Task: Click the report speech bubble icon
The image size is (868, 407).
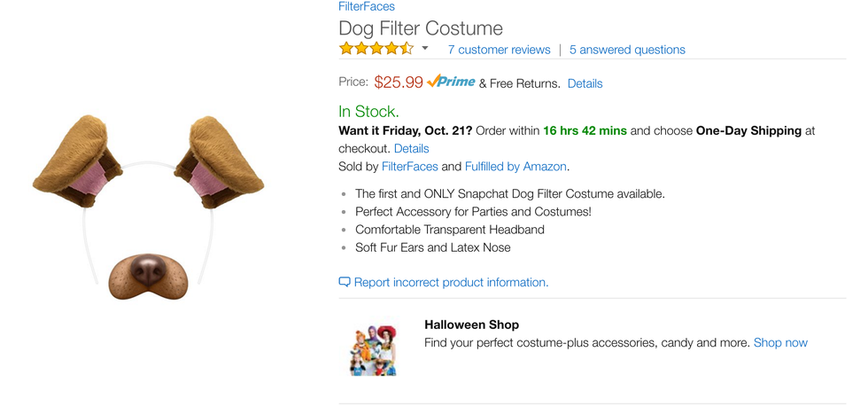Action: pos(345,282)
